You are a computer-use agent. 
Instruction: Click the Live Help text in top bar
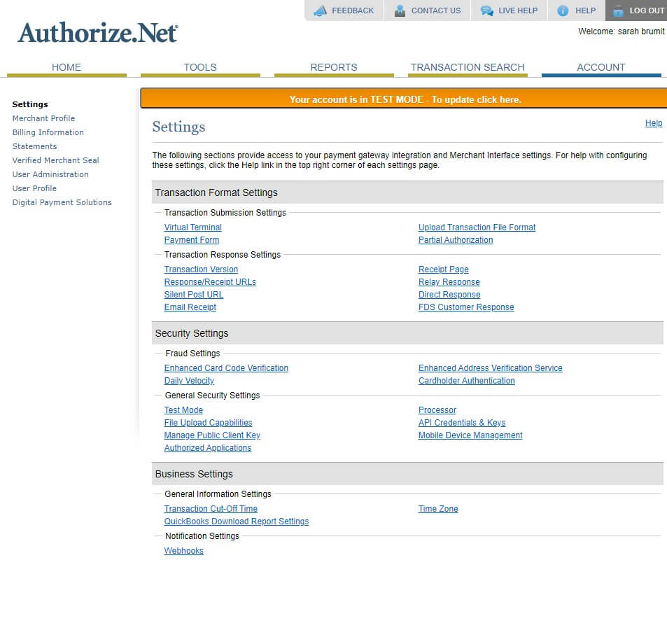(518, 10)
